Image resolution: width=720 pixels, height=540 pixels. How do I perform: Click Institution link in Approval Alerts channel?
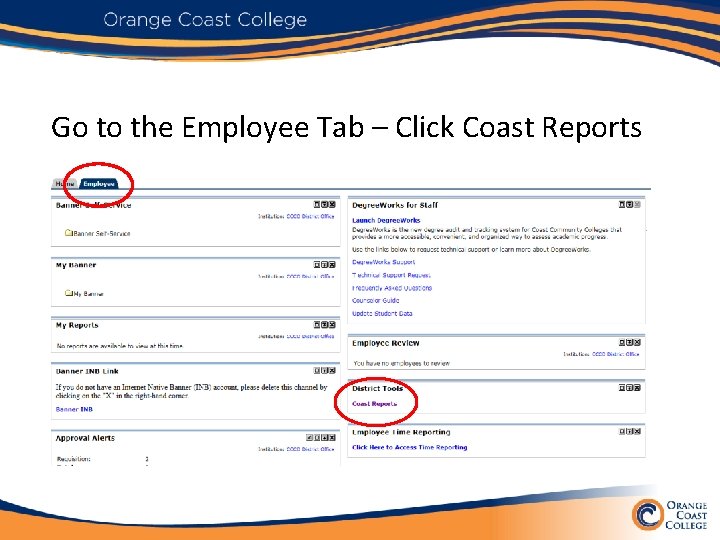point(310,449)
